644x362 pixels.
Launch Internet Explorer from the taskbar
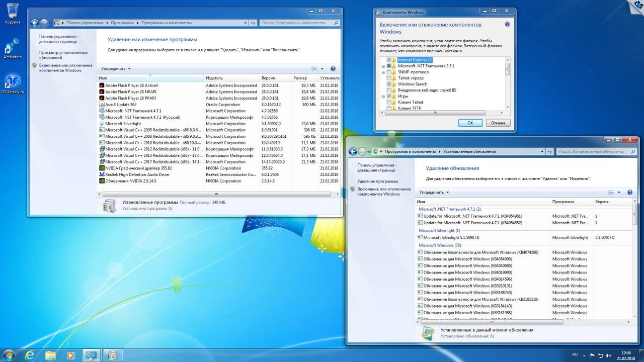click(30, 355)
